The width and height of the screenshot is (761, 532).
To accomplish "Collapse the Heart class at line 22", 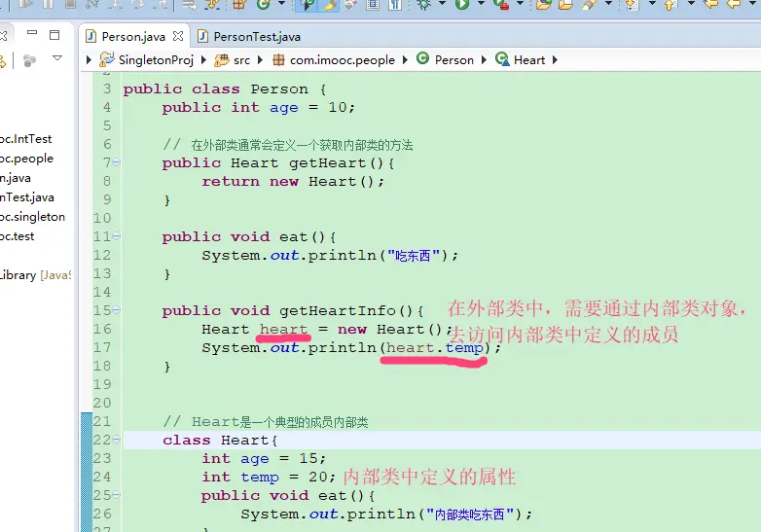I will point(117,441).
